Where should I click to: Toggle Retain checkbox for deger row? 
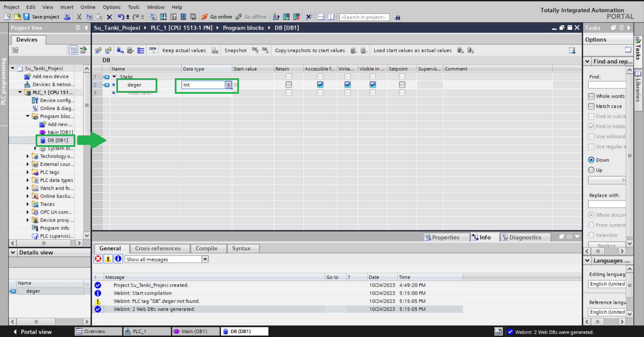click(288, 85)
